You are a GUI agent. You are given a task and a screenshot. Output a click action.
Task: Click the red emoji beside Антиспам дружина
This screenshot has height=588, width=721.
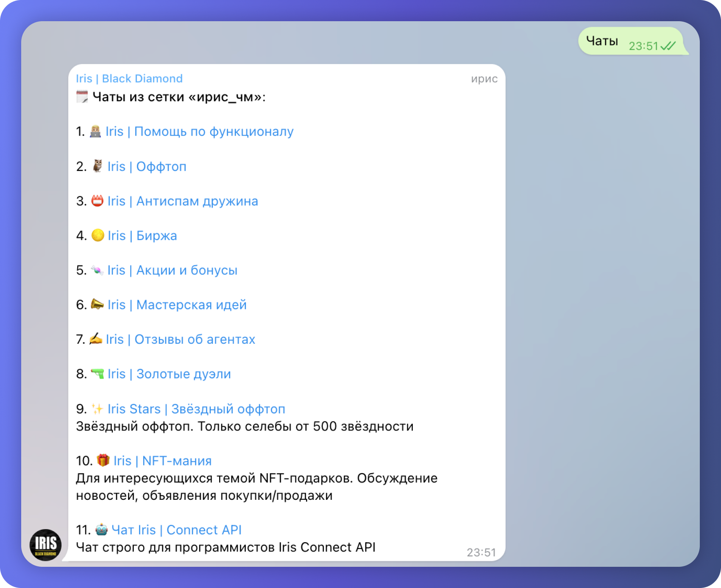coord(97,201)
